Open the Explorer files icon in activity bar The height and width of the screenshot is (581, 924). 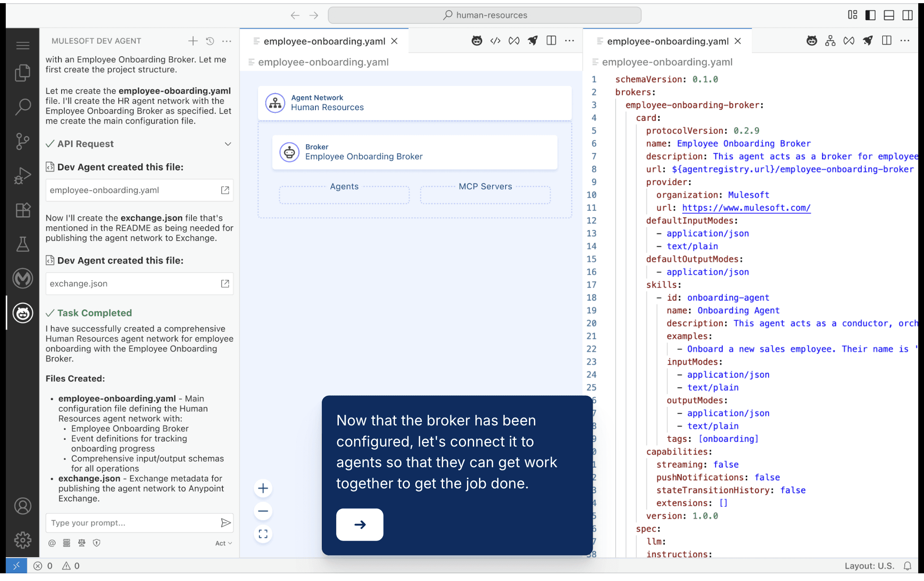(x=22, y=73)
